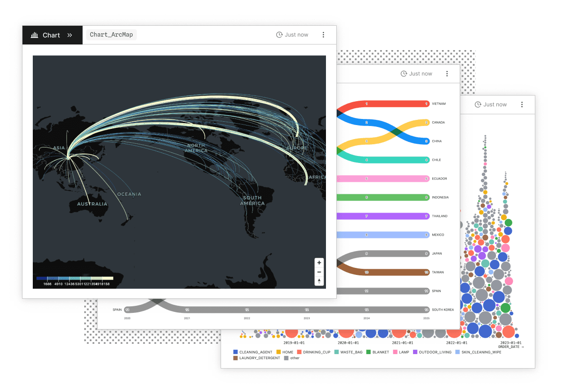Click the 'Just now' text on ArcMap panel
This screenshot has height=392, width=562.
tap(296, 35)
